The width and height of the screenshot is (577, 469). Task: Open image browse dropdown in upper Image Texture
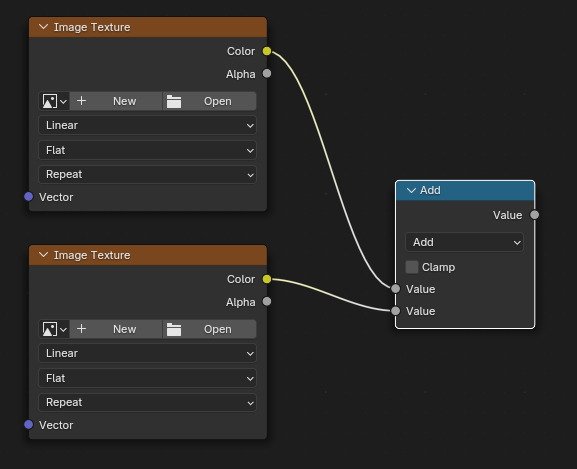coord(54,101)
